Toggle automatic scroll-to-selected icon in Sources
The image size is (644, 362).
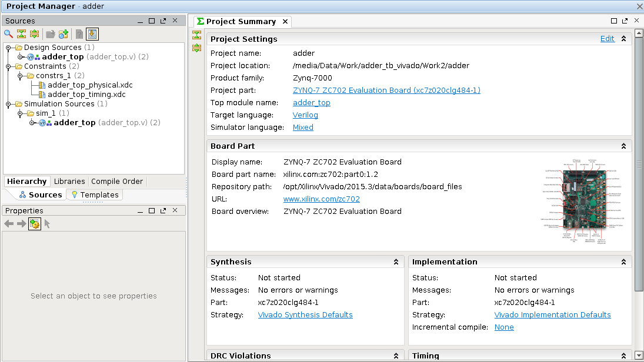92,34
